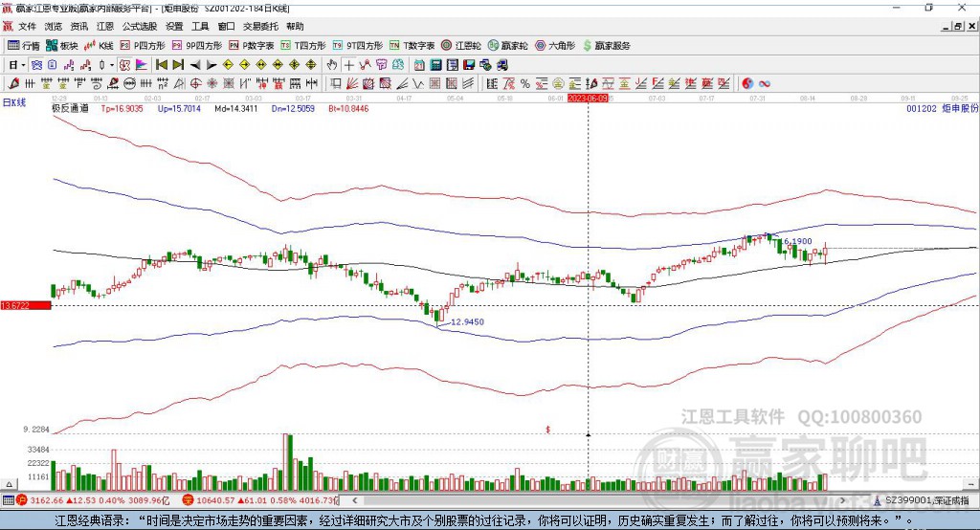The height and width of the screenshot is (530, 980).
Task: Open the 窗口 menu
Action: 226,26
